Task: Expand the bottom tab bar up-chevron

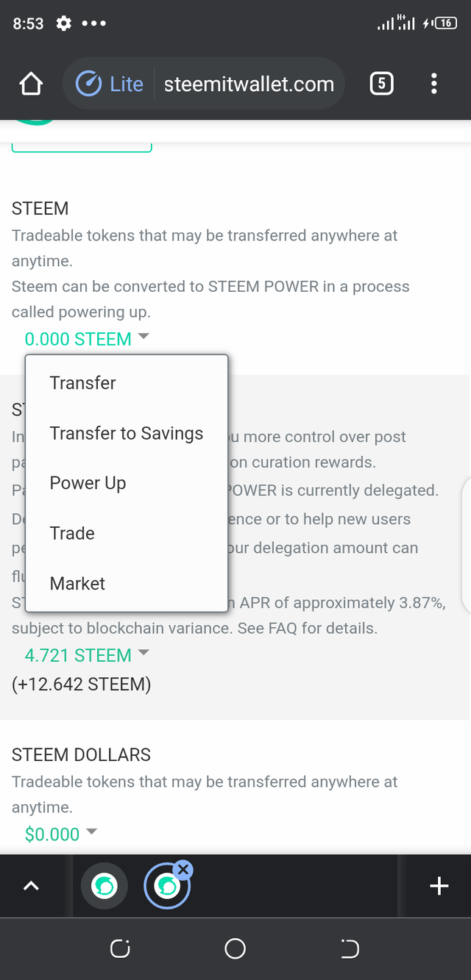Action: tap(31, 887)
